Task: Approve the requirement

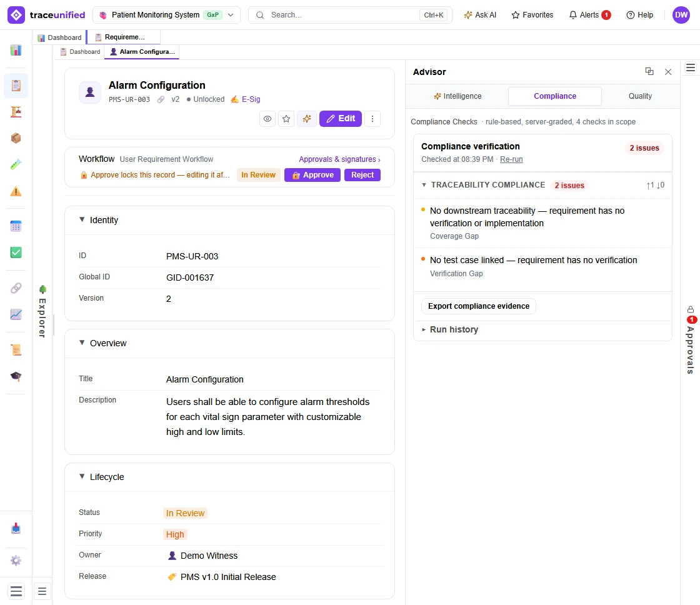Action: click(x=312, y=175)
